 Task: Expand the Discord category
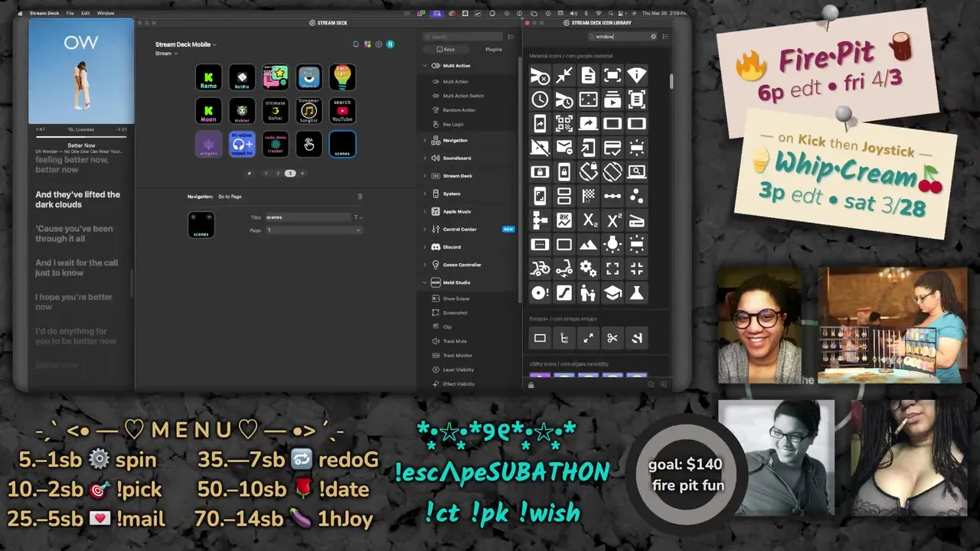[x=425, y=247]
